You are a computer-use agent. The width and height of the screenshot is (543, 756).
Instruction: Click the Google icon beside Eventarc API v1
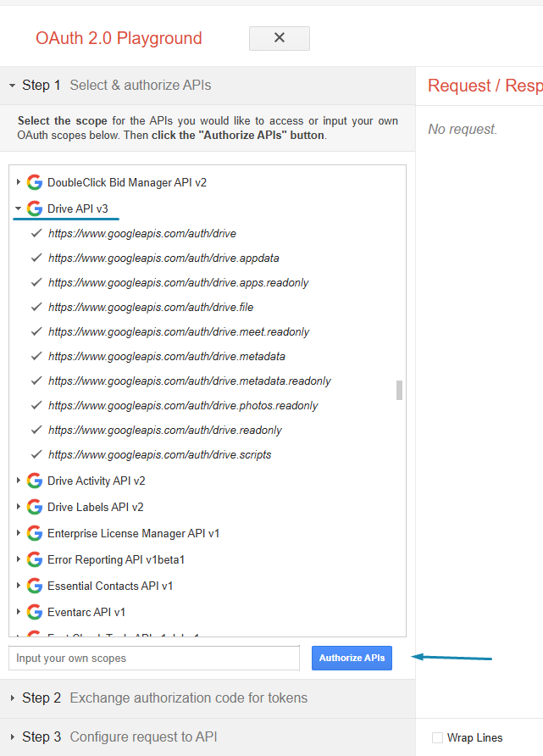[35, 612]
